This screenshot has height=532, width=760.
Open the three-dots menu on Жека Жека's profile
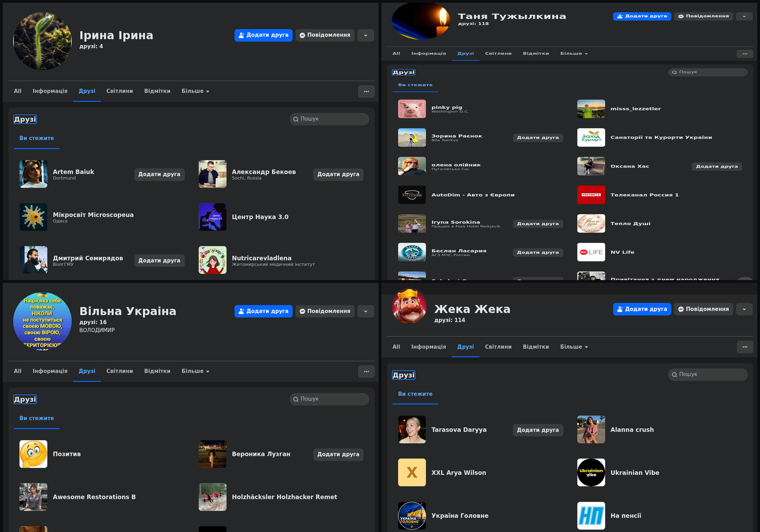[745, 347]
